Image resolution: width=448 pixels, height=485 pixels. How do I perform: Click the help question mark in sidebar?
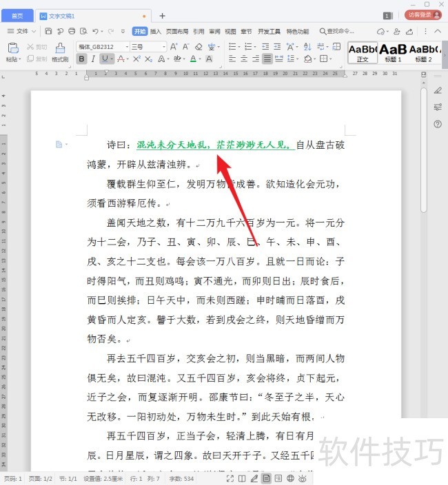click(x=438, y=124)
